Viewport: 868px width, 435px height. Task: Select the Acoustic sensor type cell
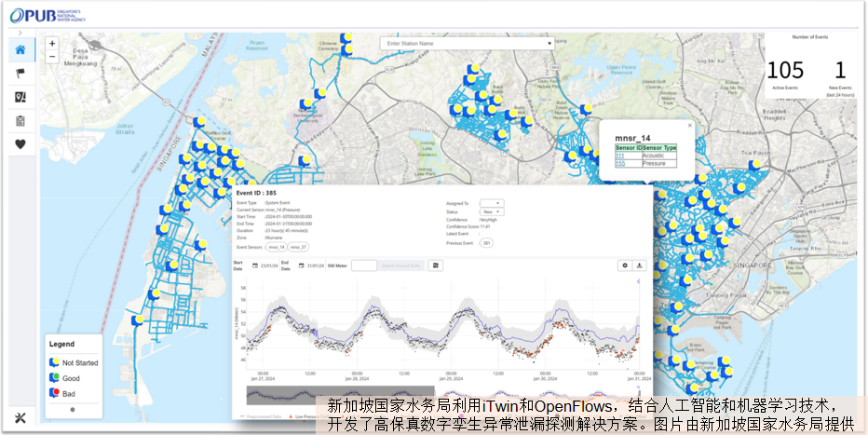pyautogui.click(x=659, y=156)
